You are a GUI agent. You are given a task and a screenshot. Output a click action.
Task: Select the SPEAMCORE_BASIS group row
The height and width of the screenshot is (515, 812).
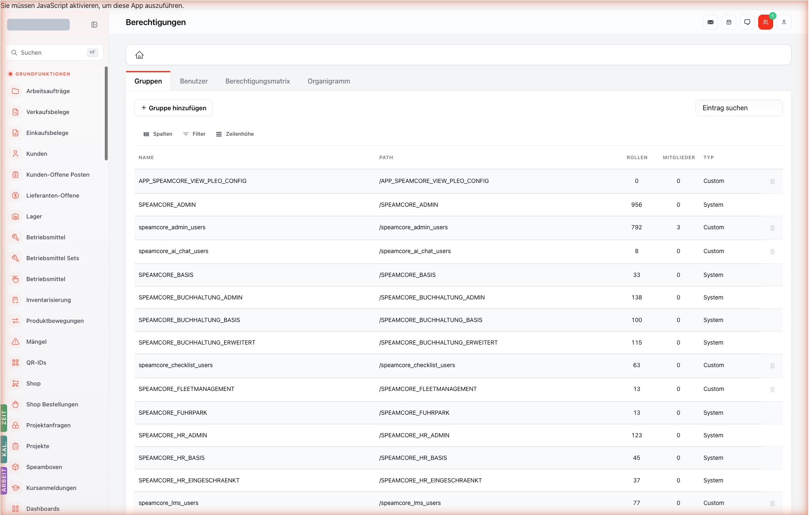[x=458, y=275]
